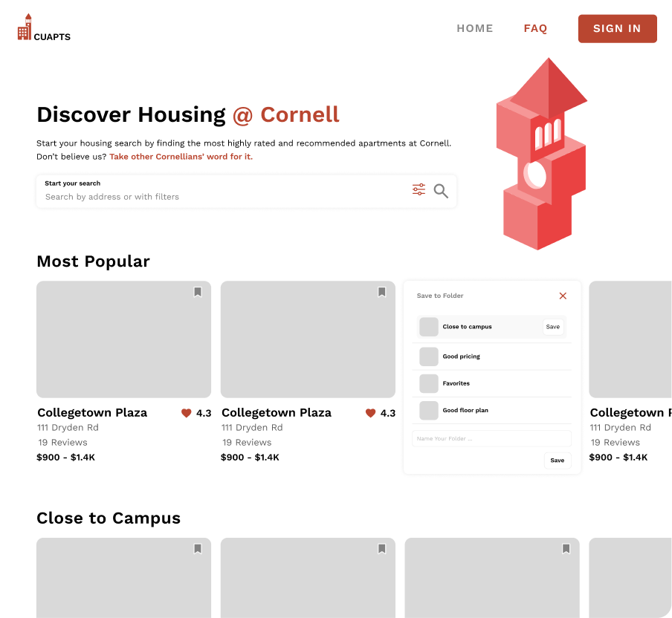
Task: Click the clock tower illustration
Action: [542, 154]
